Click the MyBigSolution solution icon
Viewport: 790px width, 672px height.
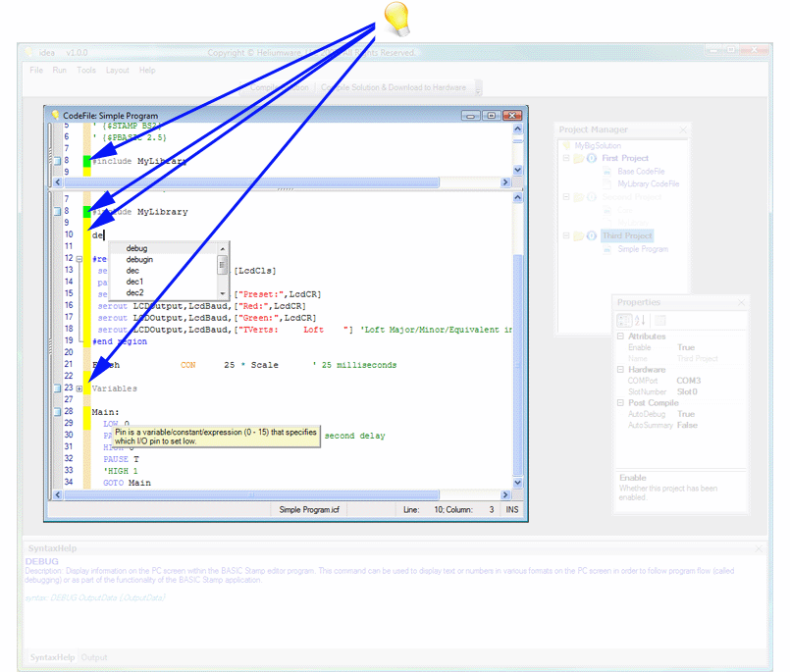tap(566, 145)
